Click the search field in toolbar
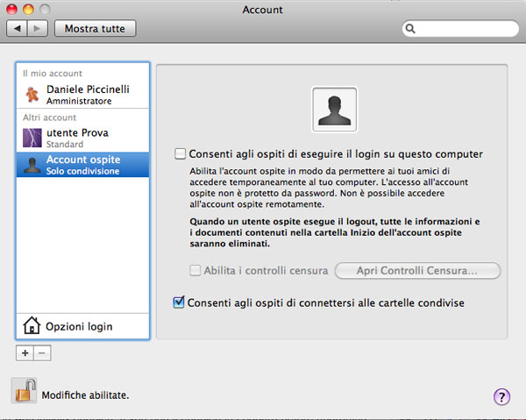Image resolution: width=526 pixels, height=420 pixels. click(460, 29)
